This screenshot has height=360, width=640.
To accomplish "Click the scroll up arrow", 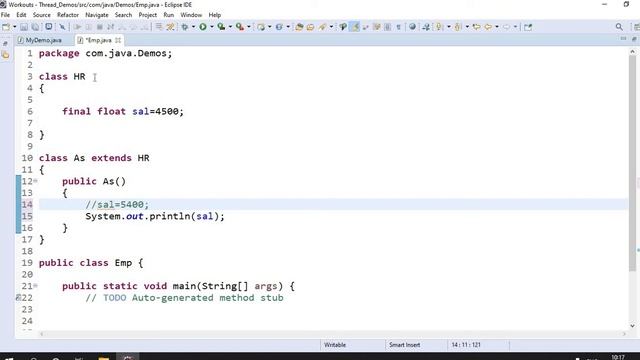I will click(633, 52).
